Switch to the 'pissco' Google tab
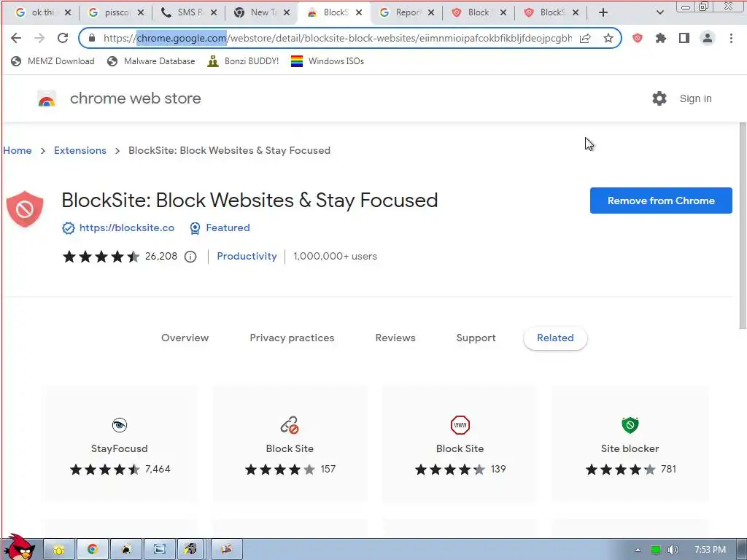The height and width of the screenshot is (560, 747). (116, 12)
